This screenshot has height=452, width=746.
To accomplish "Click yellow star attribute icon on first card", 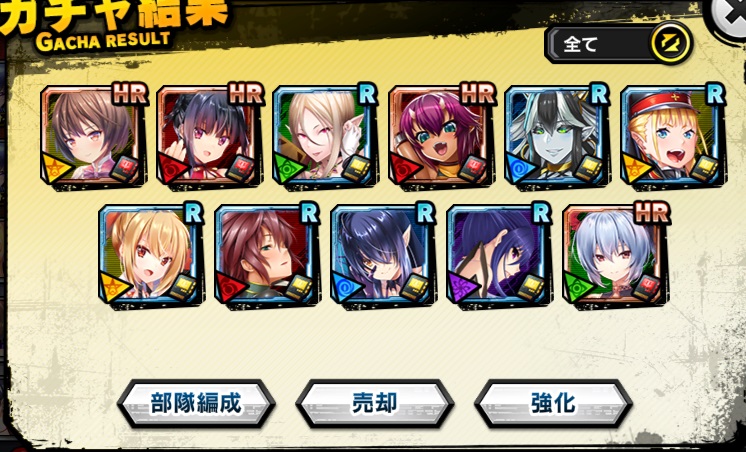I will pyautogui.click(x=55, y=168).
